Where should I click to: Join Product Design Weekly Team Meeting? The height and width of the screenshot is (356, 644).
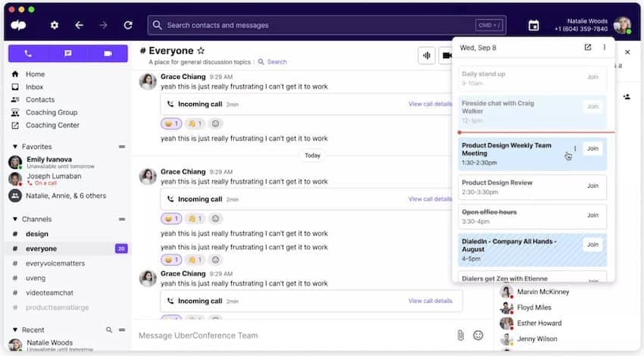point(592,148)
